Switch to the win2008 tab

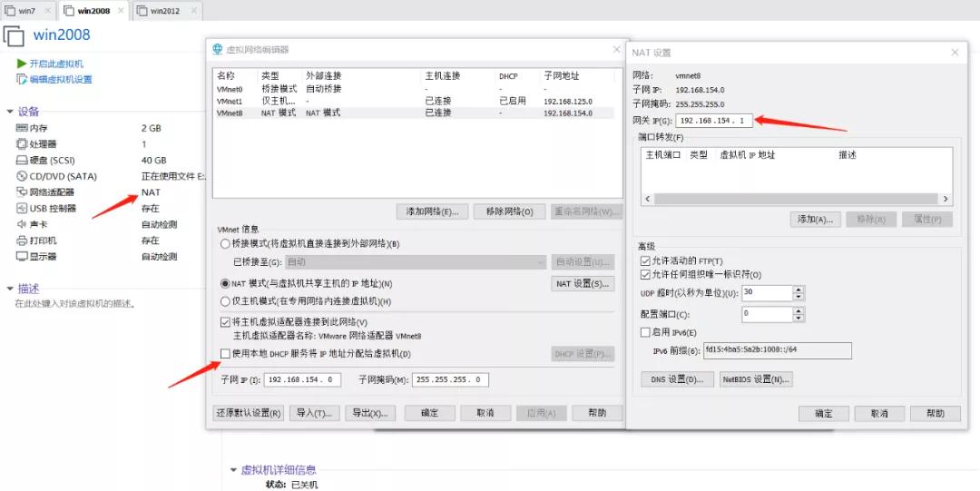click(x=93, y=11)
